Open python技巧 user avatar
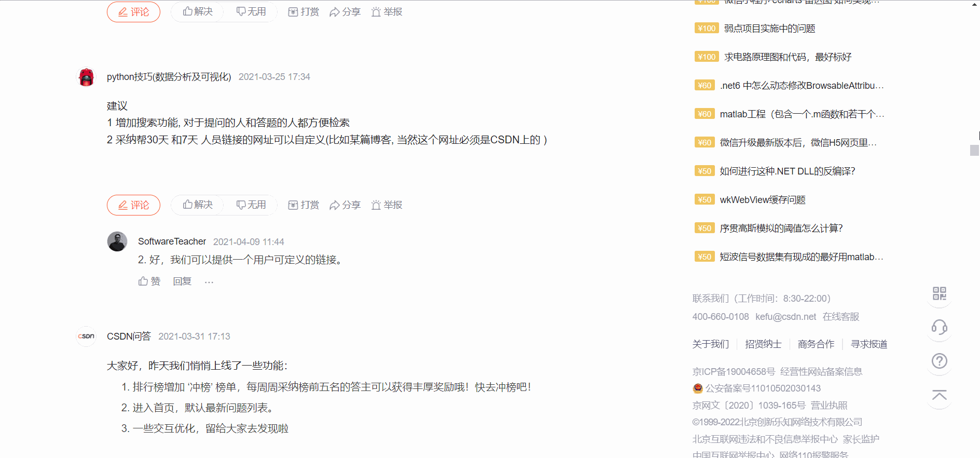 [86, 77]
